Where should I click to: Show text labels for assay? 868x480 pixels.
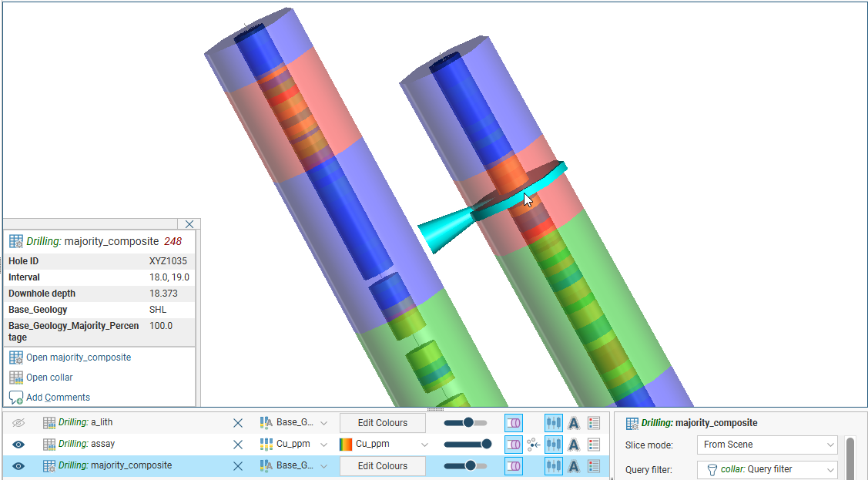(x=574, y=445)
